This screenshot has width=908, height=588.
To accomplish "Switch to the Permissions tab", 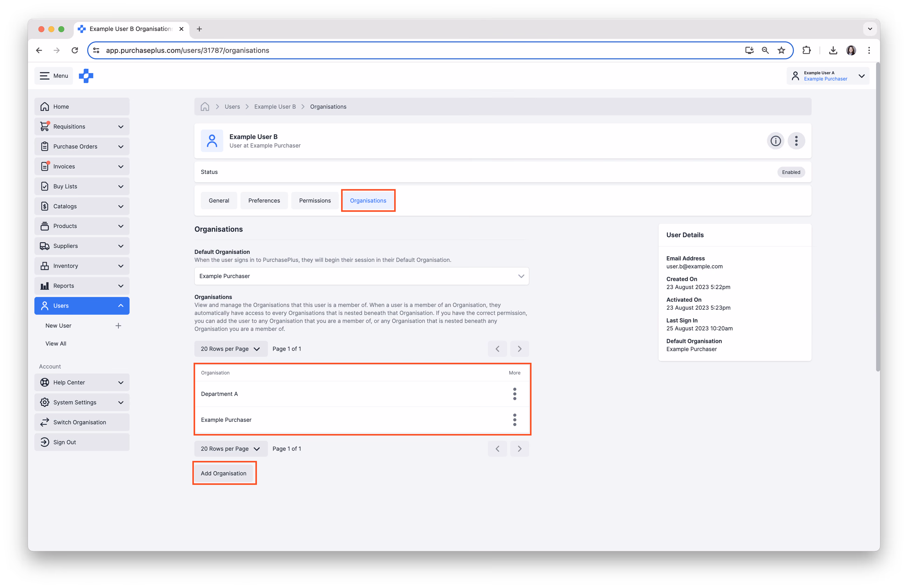I will (x=315, y=200).
